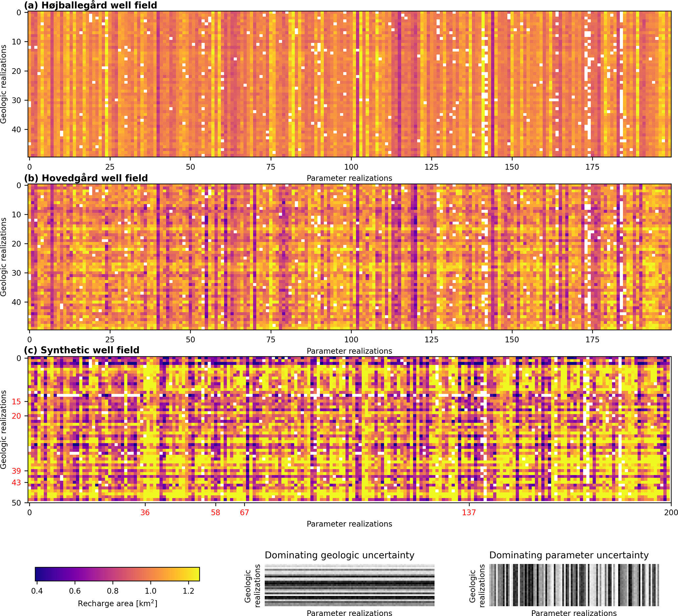Click the 200 tick label in panel c

[670, 512]
